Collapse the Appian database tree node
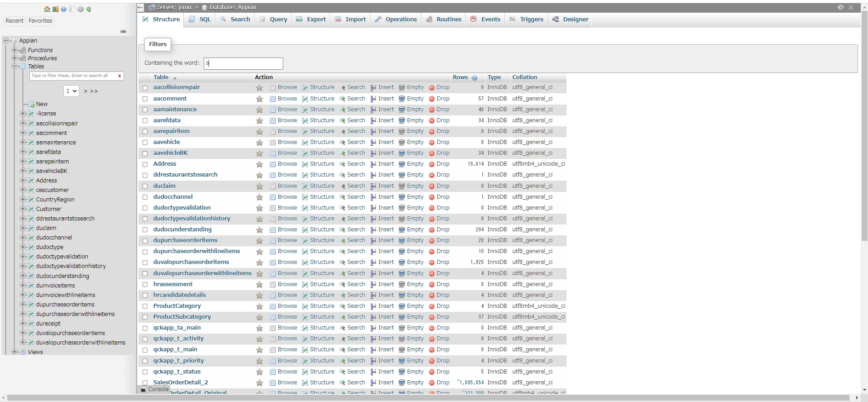 click(6, 41)
